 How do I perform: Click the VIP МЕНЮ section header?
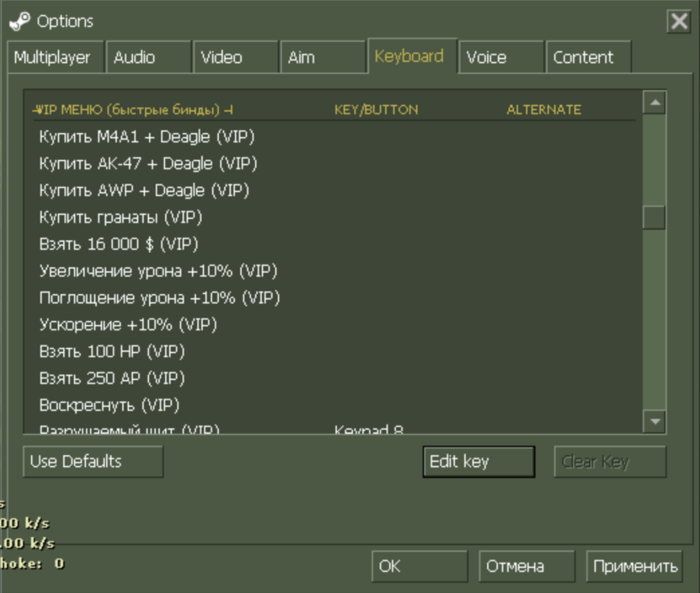132,110
